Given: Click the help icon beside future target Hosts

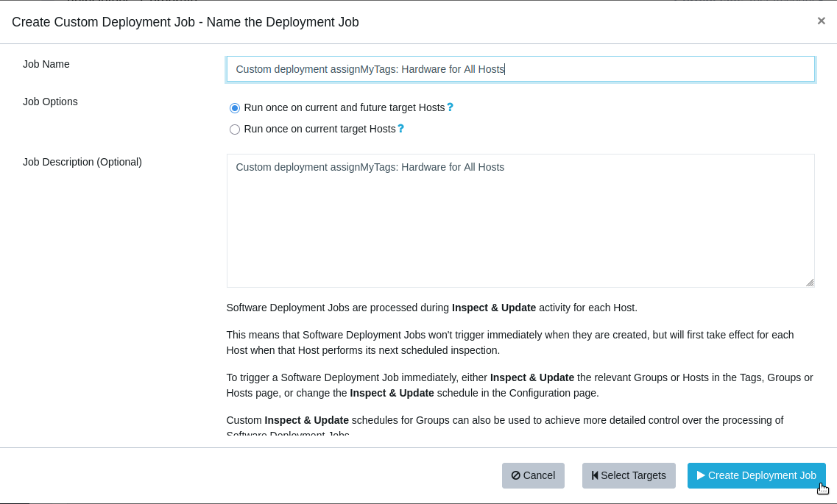Looking at the screenshot, I should (450, 107).
